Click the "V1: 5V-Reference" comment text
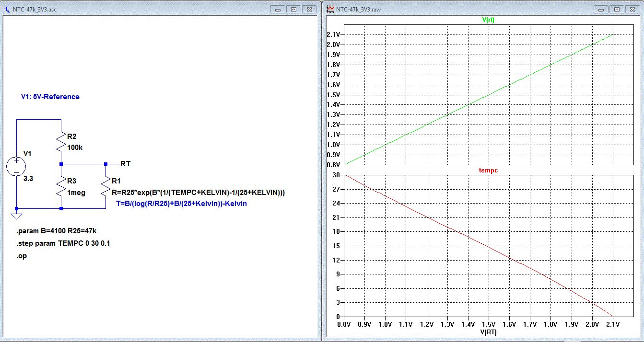The height and width of the screenshot is (342, 644). coord(50,97)
